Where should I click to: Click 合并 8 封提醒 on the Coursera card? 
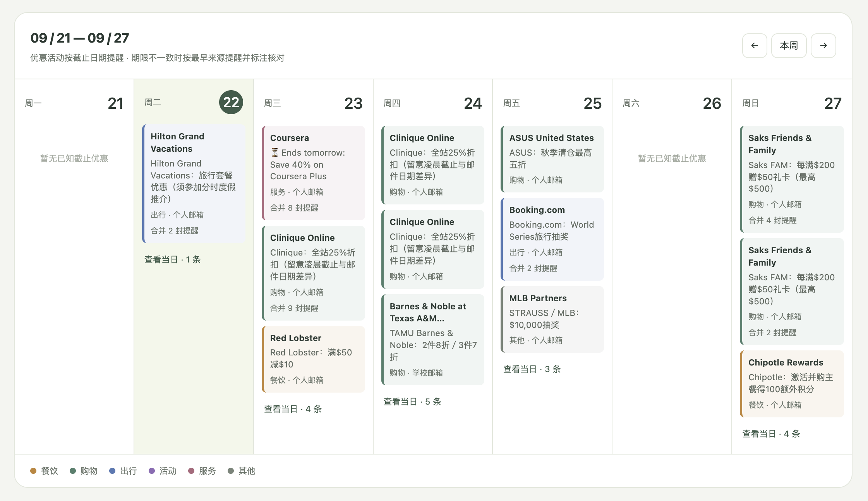click(x=294, y=208)
